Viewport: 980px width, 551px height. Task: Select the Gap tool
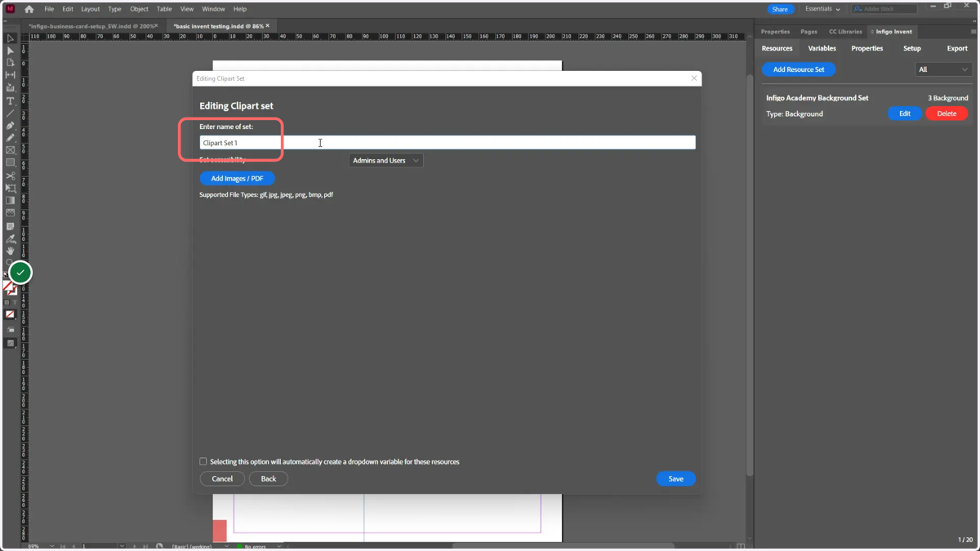click(11, 75)
